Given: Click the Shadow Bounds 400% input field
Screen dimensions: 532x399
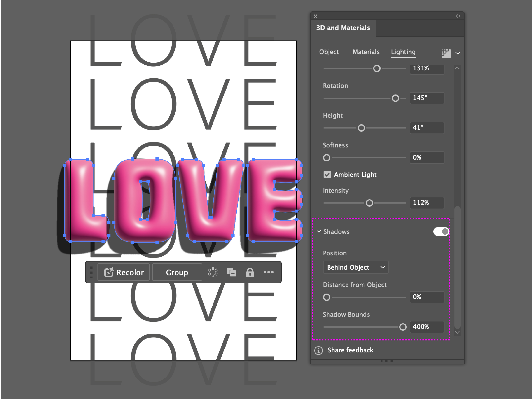Looking at the screenshot, I should (427, 327).
